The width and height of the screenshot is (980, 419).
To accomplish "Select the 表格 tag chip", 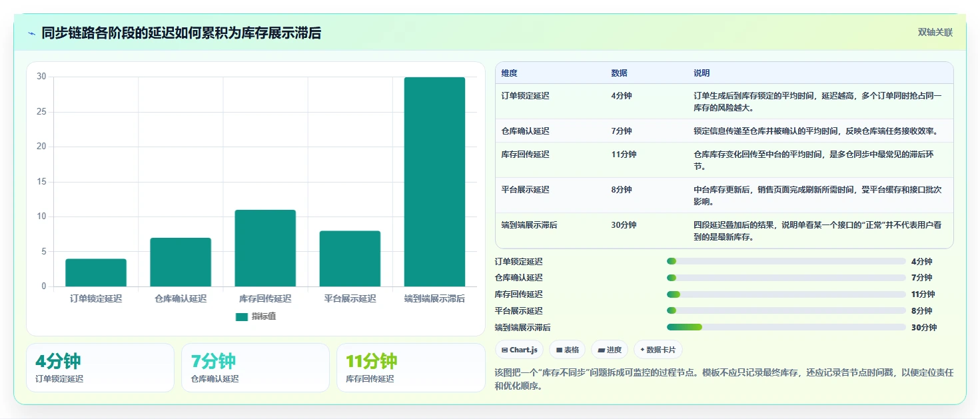I will point(568,350).
